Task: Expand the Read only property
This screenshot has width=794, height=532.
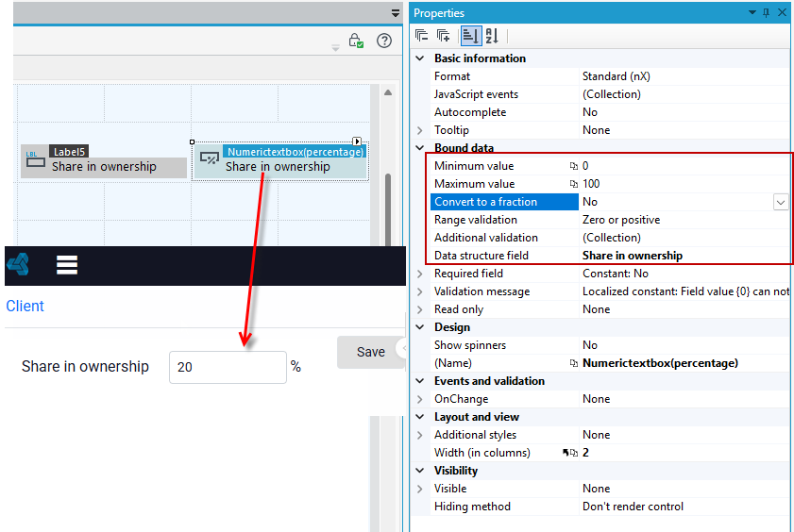Action: (420, 309)
